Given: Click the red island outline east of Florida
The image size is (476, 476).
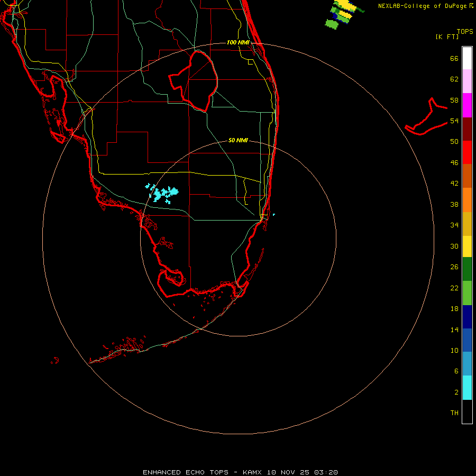Looking at the screenshot, I should pos(426,117).
